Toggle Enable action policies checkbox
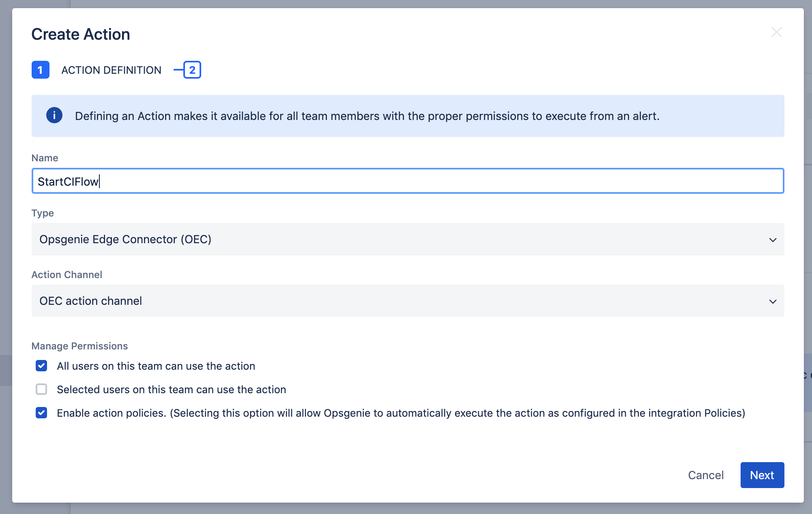Image resolution: width=812 pixels, height=514 pixels. click(41, 413)
